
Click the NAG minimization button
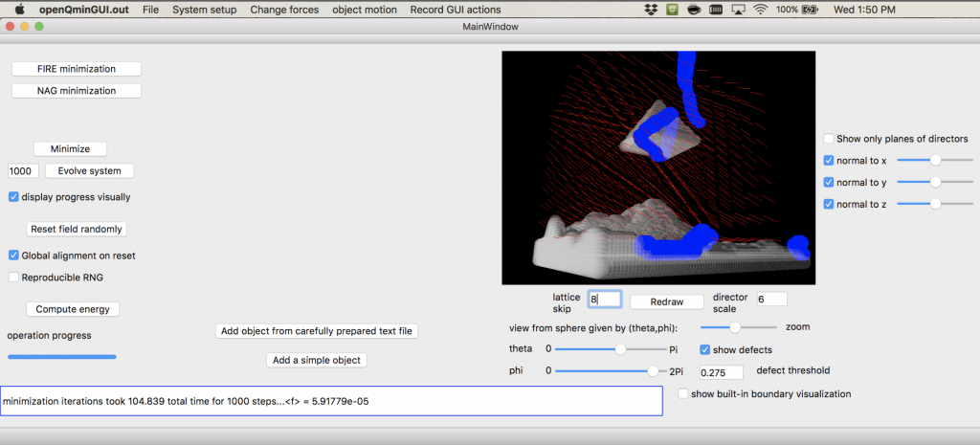click(x=77, y=91)
